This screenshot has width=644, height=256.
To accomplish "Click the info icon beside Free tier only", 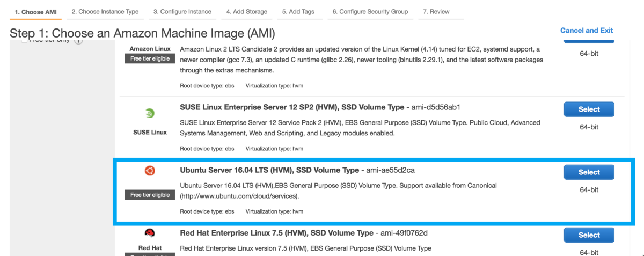I will click(x=78, y=41).
